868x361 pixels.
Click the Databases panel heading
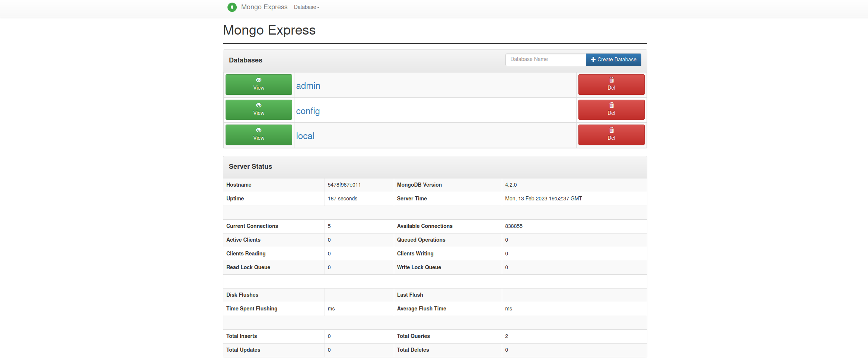point(246,60)
